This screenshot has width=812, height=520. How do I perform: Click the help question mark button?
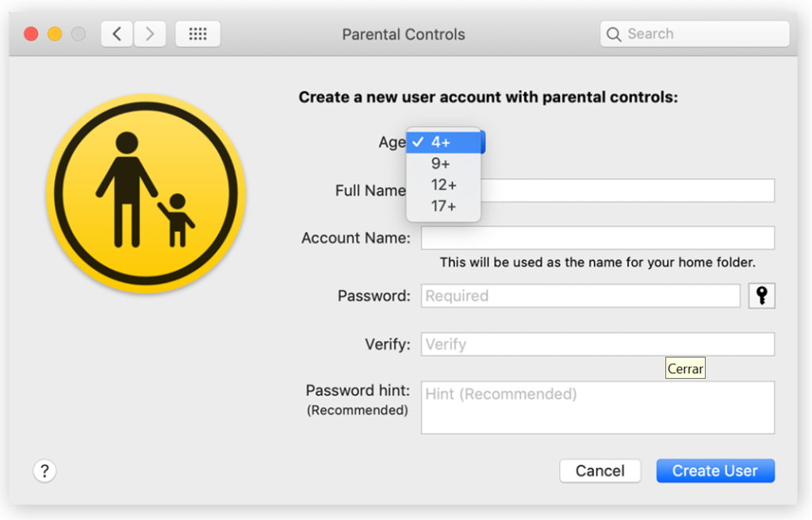[x=44, y=472]
